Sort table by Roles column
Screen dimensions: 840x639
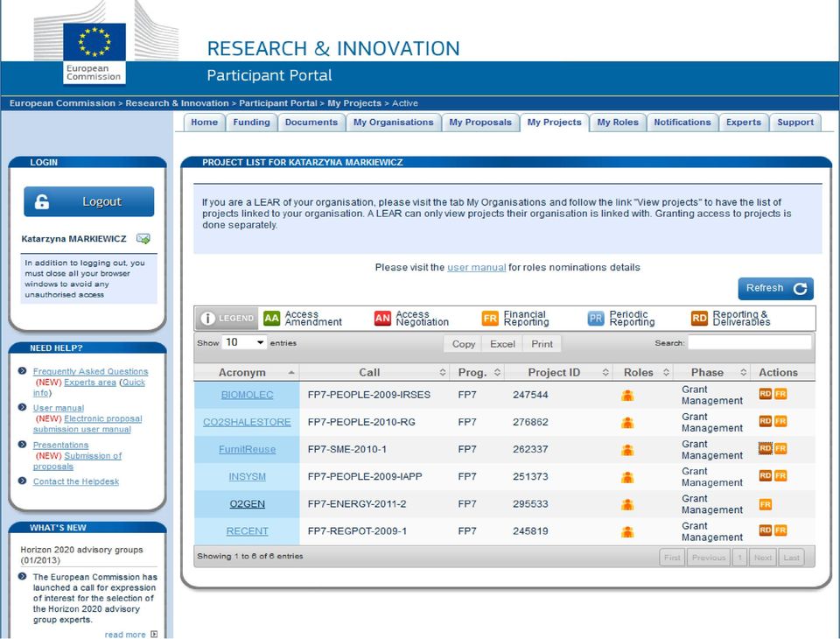(x=642, y=373)
